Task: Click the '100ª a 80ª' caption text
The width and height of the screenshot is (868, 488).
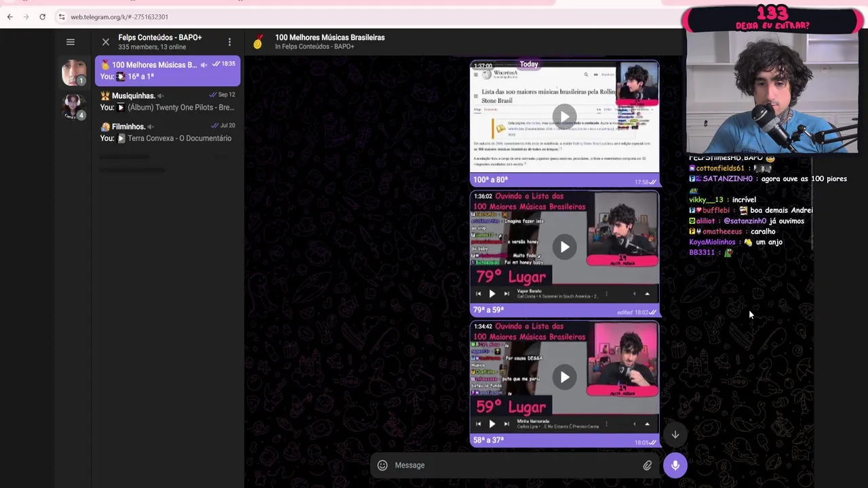Action: pos(490,180)
